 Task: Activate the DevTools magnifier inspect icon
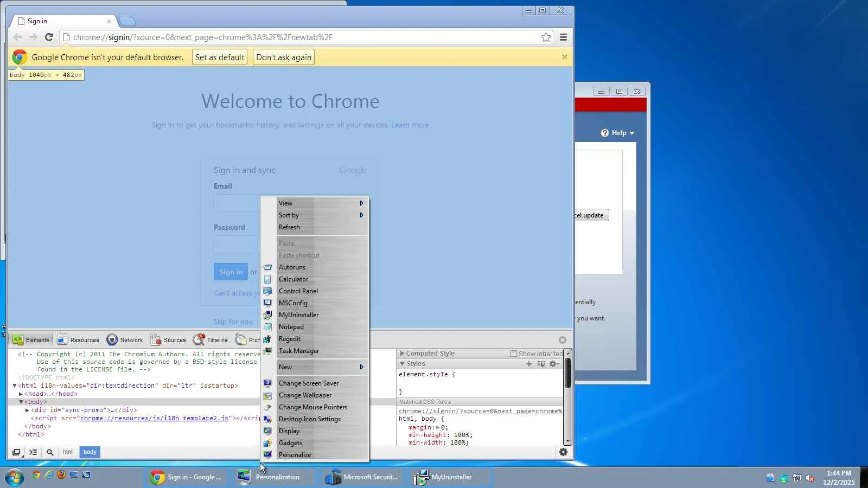pyautogui.click(x=50, y=452)
